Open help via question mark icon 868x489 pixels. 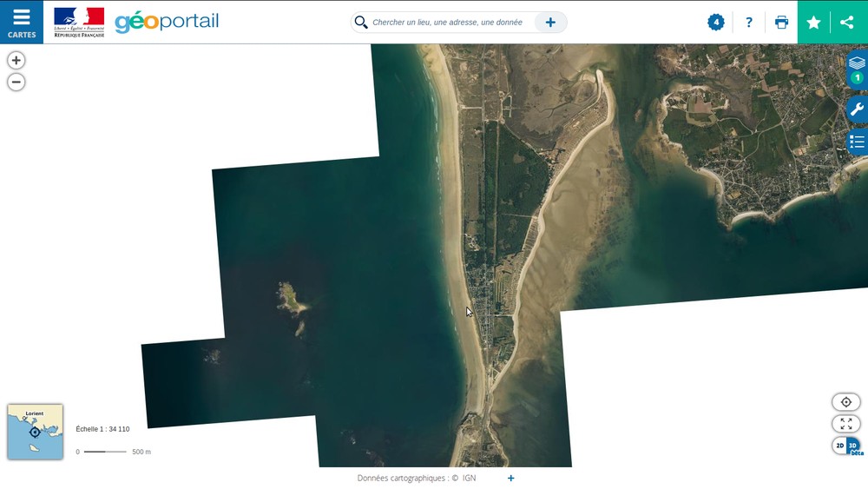(x=749, y=23)
